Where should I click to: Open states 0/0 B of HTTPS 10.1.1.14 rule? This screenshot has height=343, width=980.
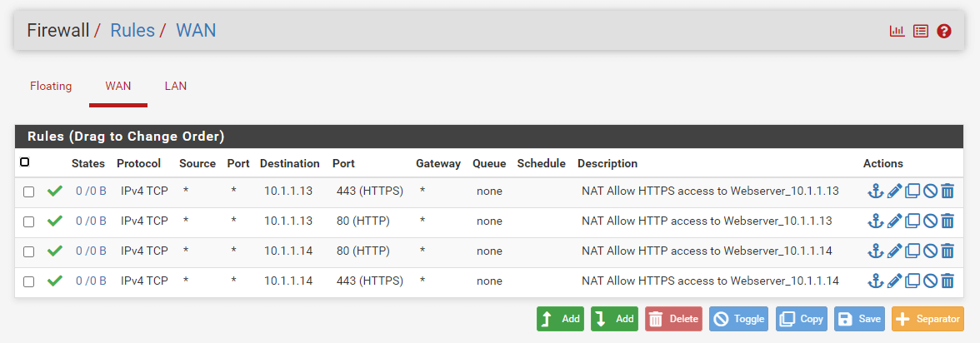92,281
